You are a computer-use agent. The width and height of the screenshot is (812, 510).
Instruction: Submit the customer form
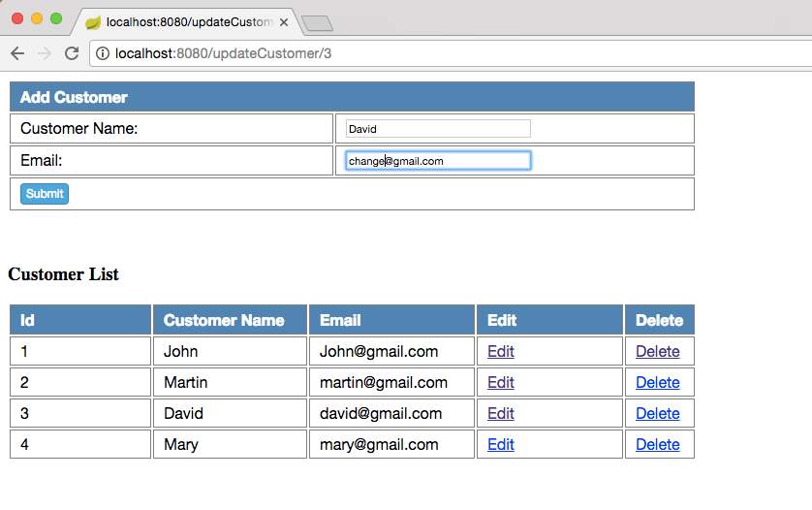(45, 194)
